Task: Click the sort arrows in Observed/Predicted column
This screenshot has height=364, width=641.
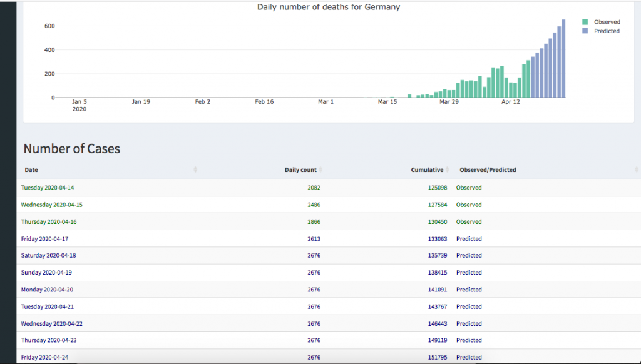Action: pos(636,170)
